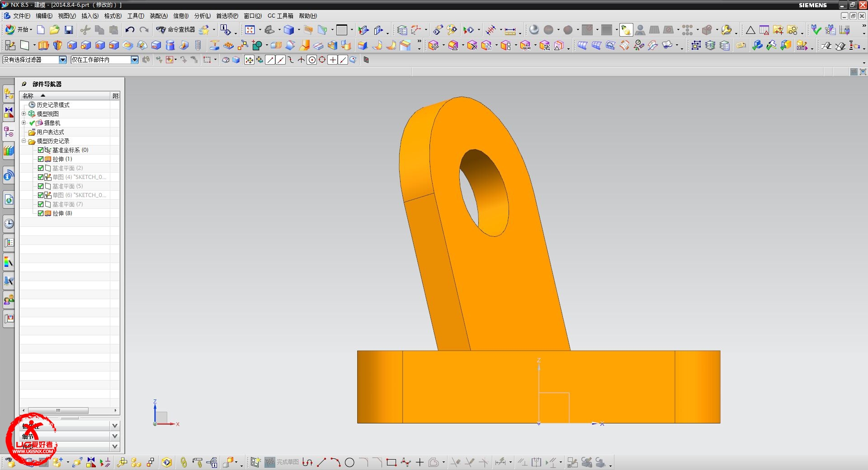Open the Roles sidebar tab icon

click(x=9, y=300)
